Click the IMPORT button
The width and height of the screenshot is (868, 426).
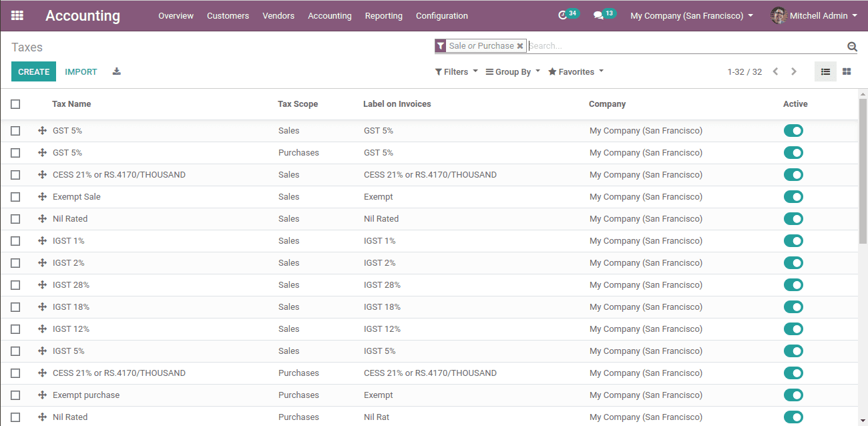coord(81,71)
